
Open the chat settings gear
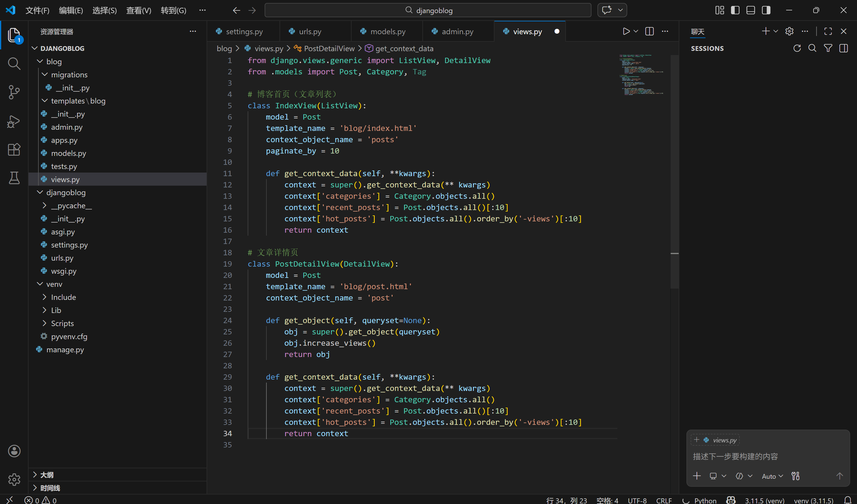789,31
